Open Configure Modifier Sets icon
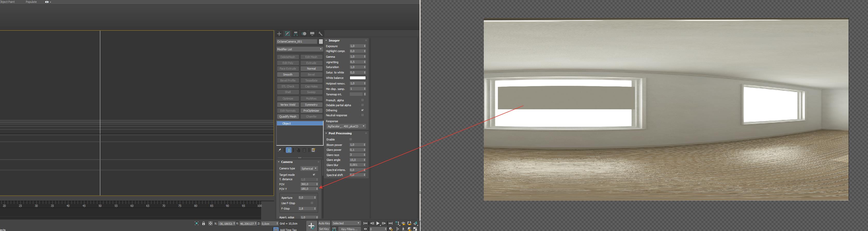 click(x=313, y=150)
